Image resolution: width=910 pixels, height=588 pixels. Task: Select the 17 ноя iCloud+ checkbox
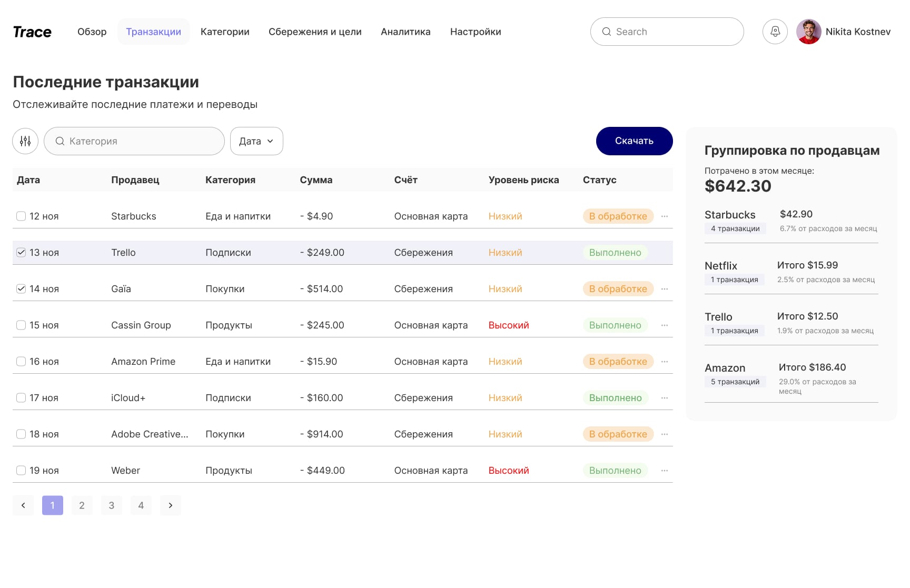pos(21,398)
